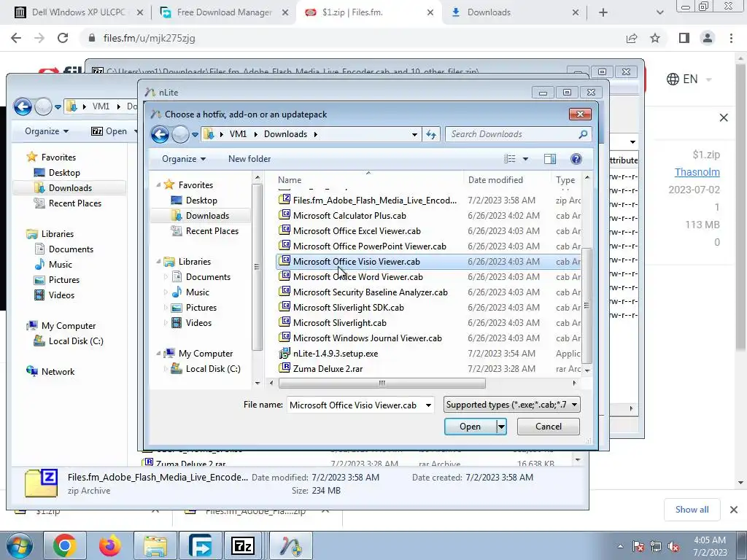Open the Organize dropdown in the file dialog

(x=183, y=159)
